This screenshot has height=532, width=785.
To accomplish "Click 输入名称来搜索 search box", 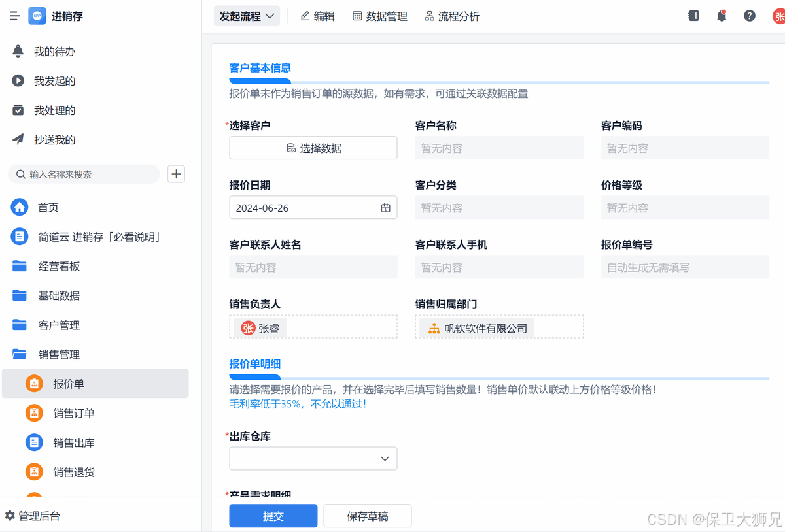I will click(x=84, y=174).
